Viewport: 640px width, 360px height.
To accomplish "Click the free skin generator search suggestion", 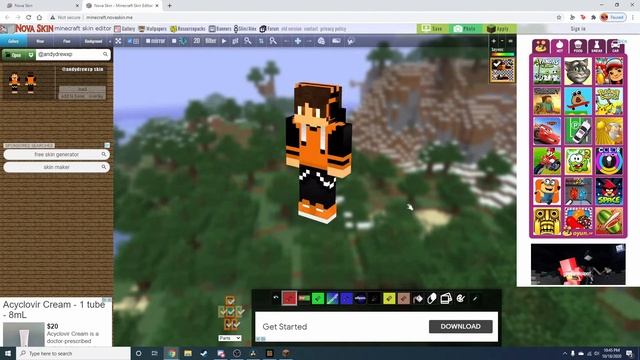I will [56, 154].
